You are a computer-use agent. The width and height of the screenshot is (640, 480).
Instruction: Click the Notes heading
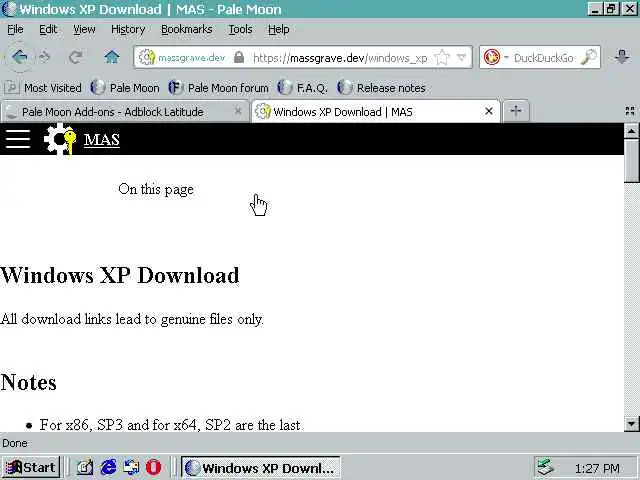tap(28, 382)
